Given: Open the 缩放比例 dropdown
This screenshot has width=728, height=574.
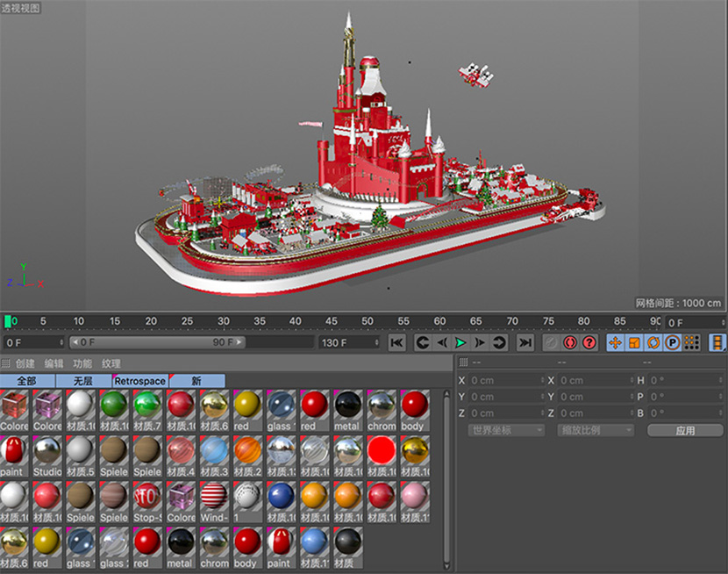Looking at the screenshot, I should 596,430.
